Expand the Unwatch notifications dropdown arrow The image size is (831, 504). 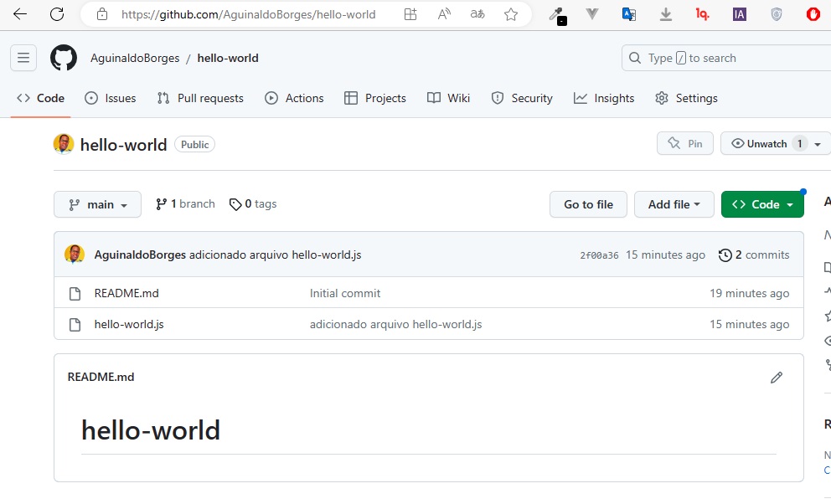[x=818, y=144]
